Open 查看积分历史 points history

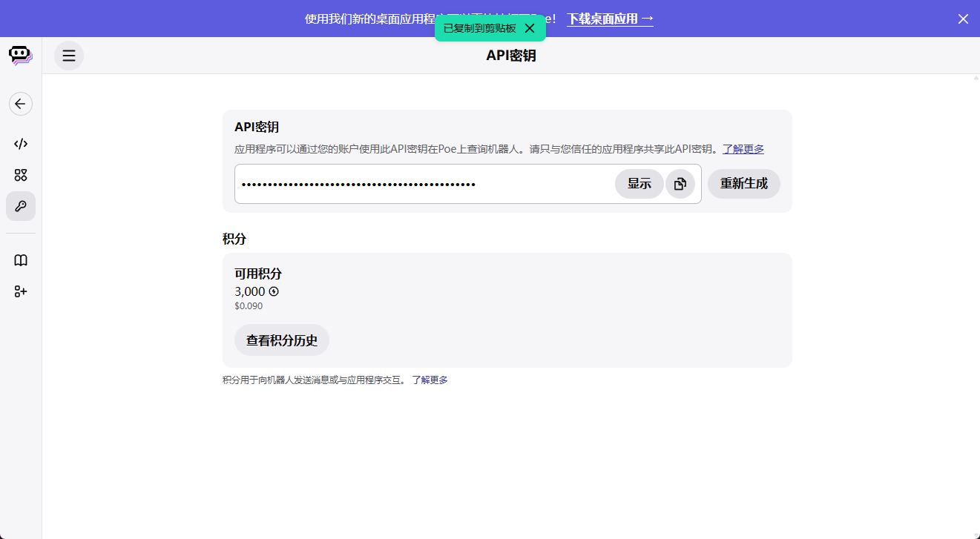click(282, 340)
